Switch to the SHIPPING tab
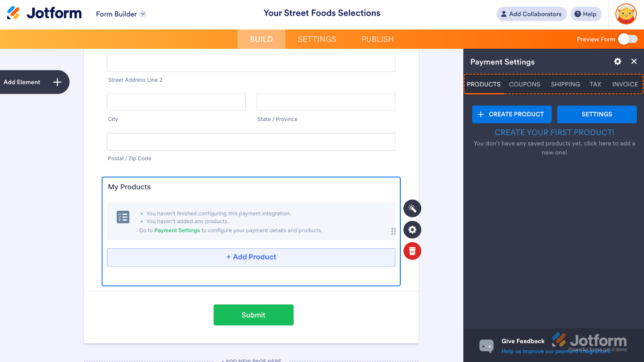Image resolution: width=644 pixels, height=362 pixels. coord(565,84)
